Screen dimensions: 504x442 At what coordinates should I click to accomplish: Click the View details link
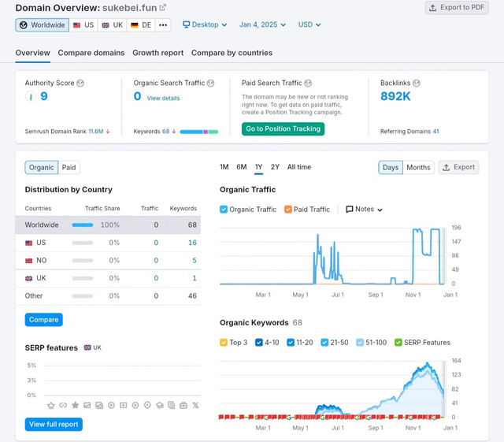point(163,98)
